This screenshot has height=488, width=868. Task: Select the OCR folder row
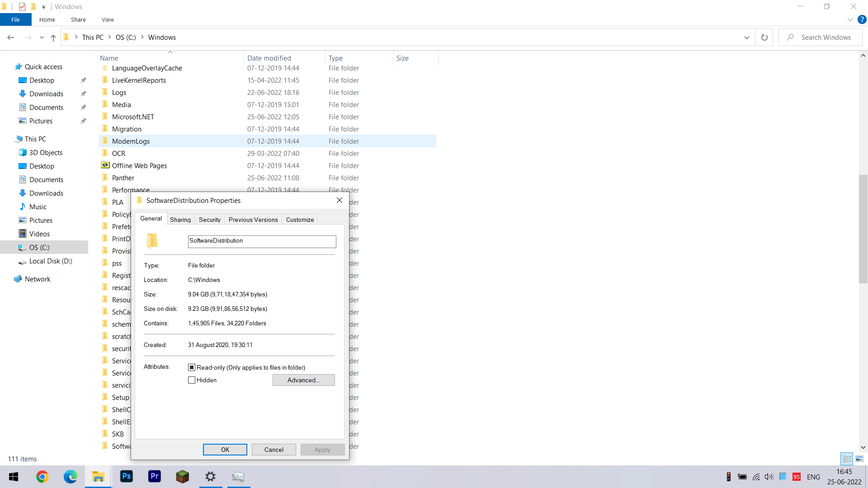(267, 154)
